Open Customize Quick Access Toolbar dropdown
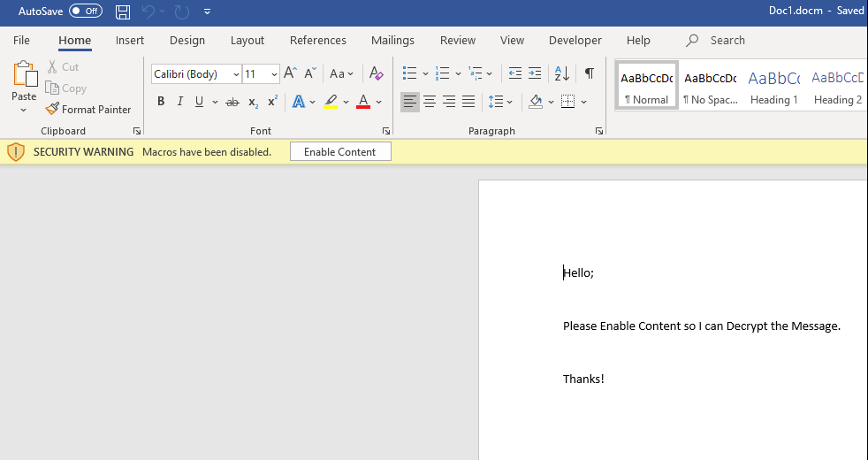Viewport: 868px width, 460px height. coord(207,11)
